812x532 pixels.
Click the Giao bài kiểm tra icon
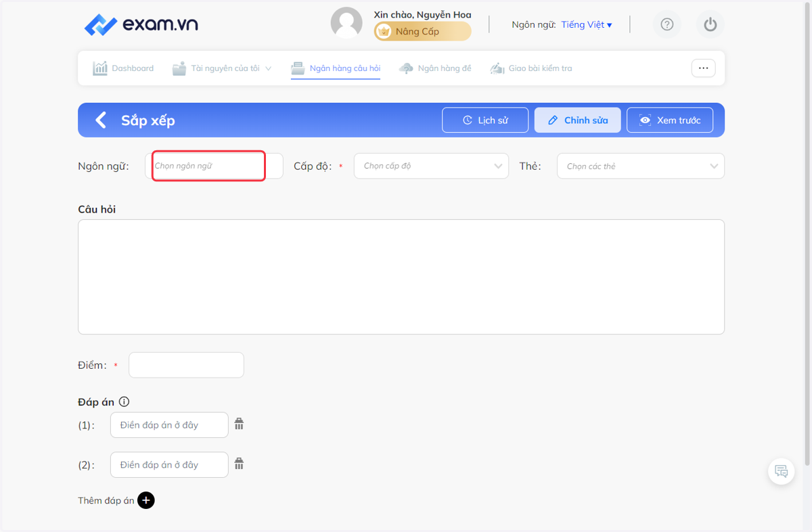pyautogui.click(x=497, y=68)
